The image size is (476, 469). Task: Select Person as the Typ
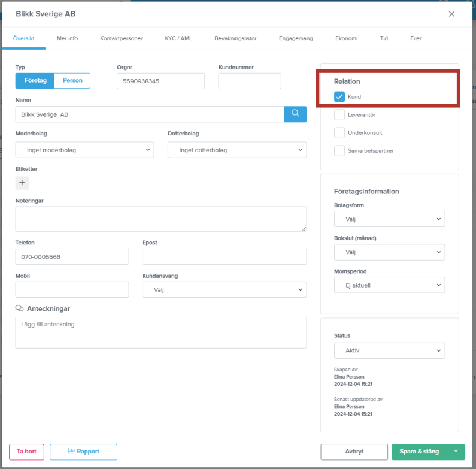(72, 80)
